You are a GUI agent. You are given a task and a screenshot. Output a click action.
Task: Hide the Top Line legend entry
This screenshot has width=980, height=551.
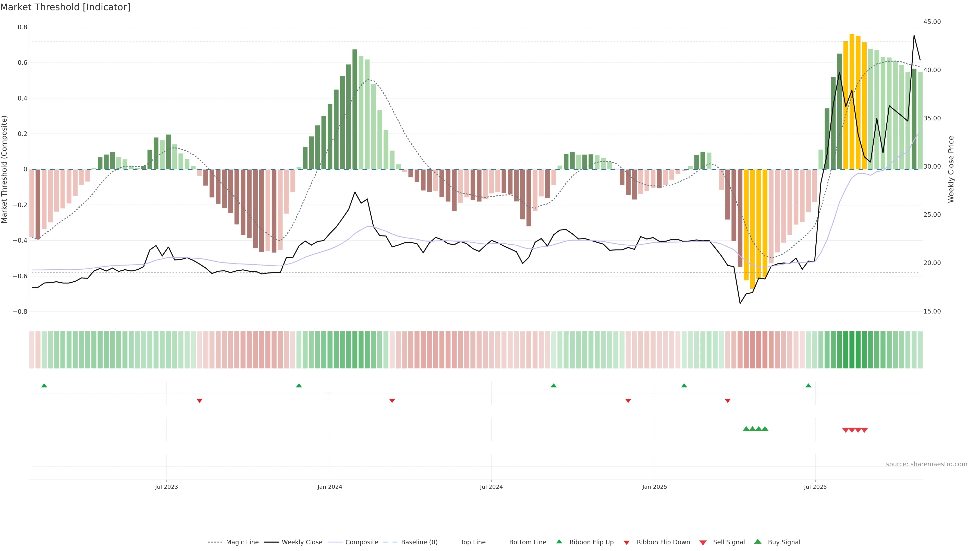point(473,542)
